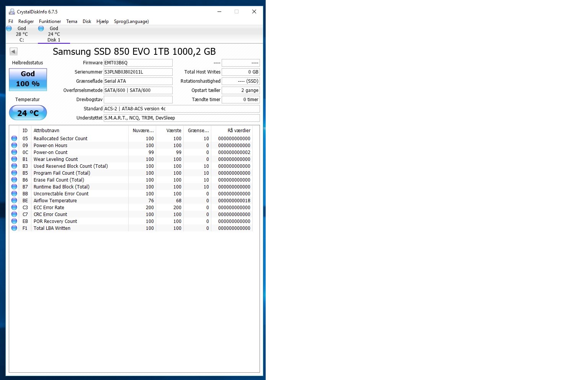Image resolution: width=588 pixels, height=380 pixels.
Task: Click the Firmware field EMT03B6Q
Action: (138, 63)
